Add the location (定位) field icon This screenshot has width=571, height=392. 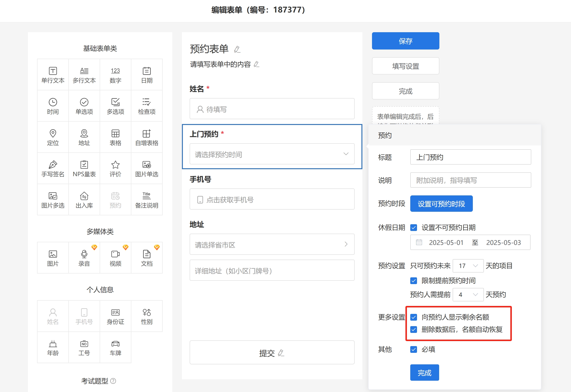pyautogui.click(x=53, y=137)
